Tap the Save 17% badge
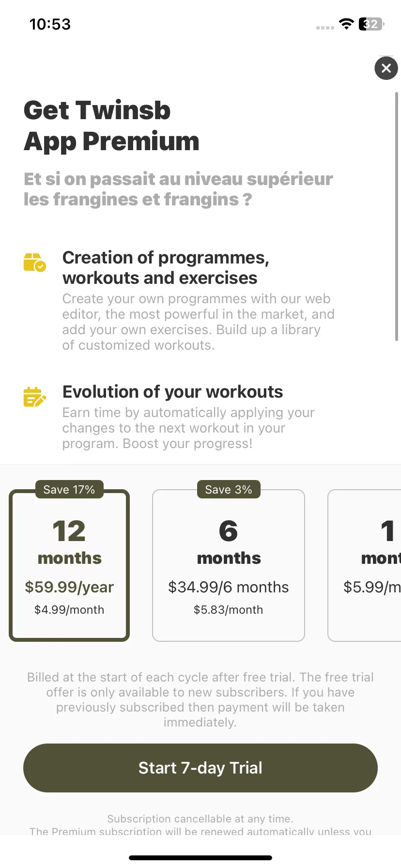 pyautogui.click(x=69, y=490)
